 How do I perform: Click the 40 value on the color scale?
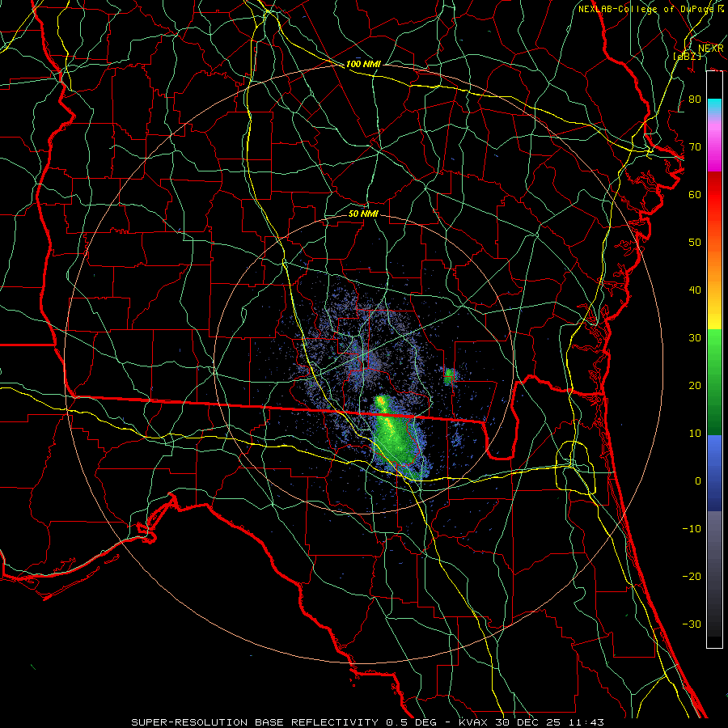tap(695, 290)
